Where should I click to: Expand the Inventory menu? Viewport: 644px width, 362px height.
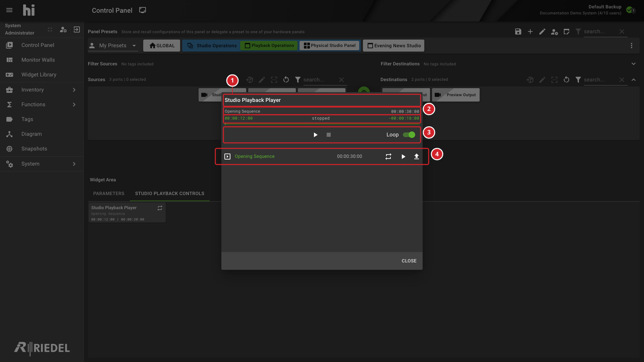point(42,90)
